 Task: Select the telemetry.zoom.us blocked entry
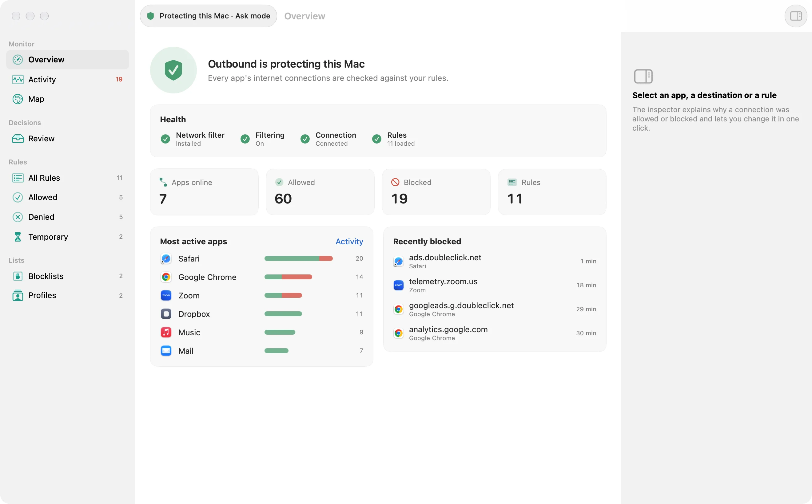tap(494, 285)
